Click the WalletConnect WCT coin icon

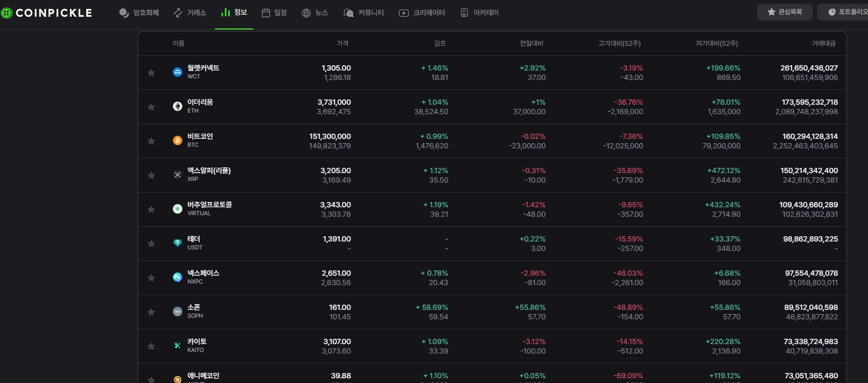click(x=178, y=72)
